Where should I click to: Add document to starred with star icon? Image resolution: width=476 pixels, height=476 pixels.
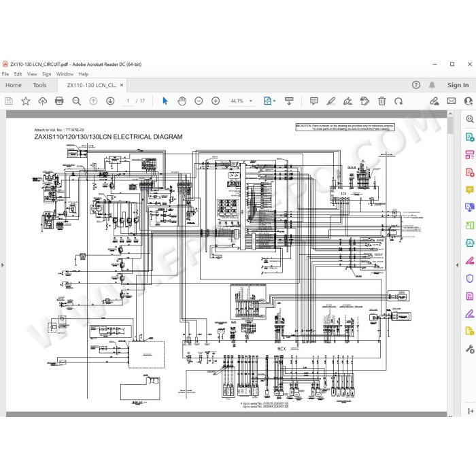26,101
